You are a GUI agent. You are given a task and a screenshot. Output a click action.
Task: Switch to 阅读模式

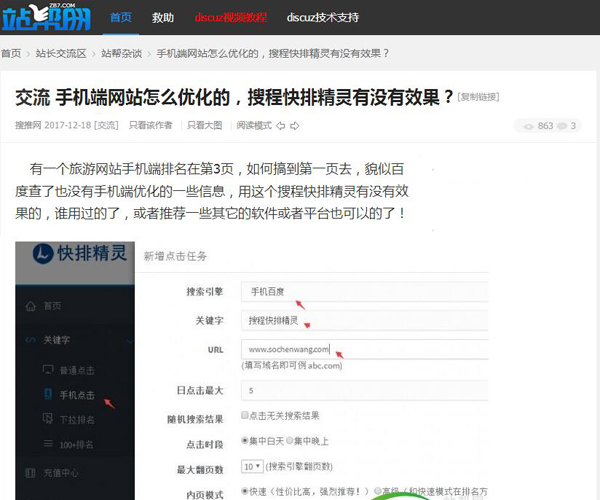[254, 125]
